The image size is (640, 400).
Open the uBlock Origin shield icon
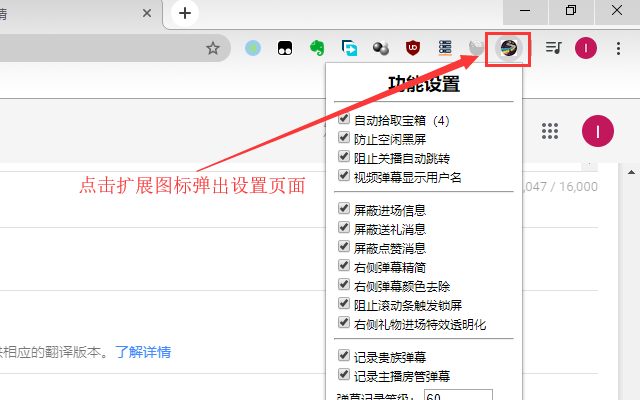tap(413, 48)
